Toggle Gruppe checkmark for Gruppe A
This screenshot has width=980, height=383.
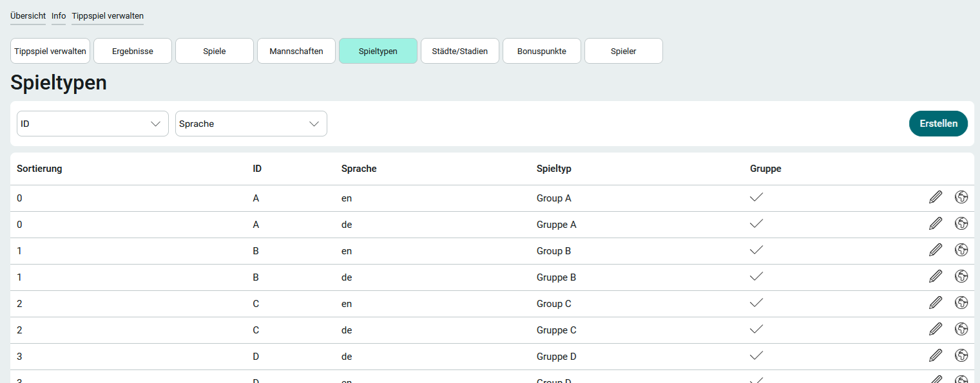756,223
